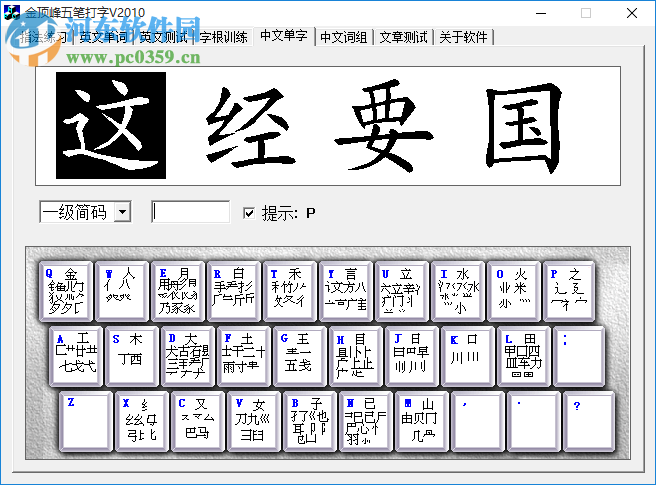The image size is (656, 485).
Task: Switch to the 指法练习 tab
Action: point(43,37)
